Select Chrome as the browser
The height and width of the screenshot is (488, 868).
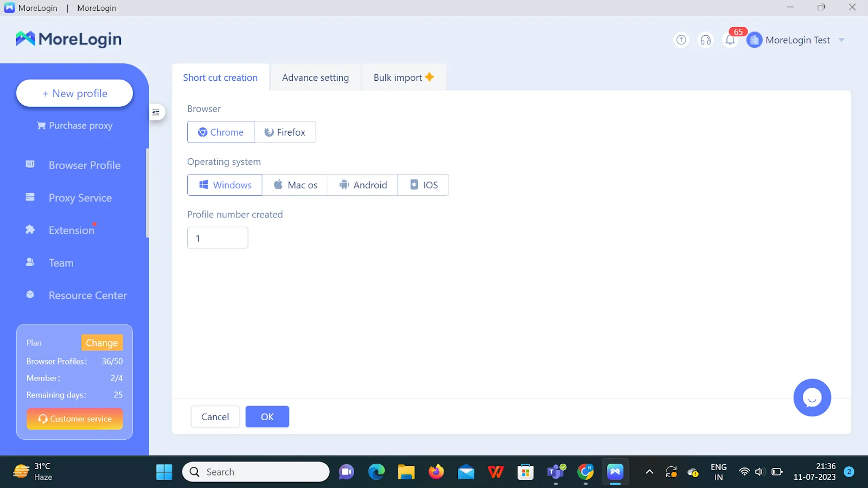point(221,132)
